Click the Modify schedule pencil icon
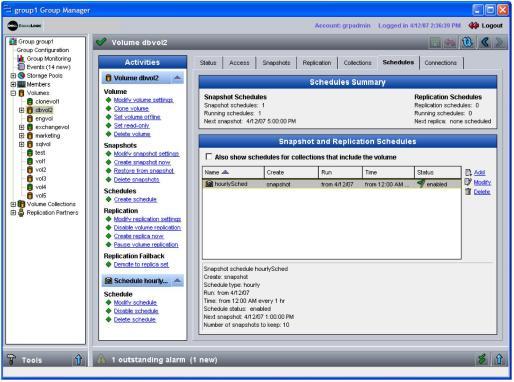Screen dimensions: 514x382 468,182
